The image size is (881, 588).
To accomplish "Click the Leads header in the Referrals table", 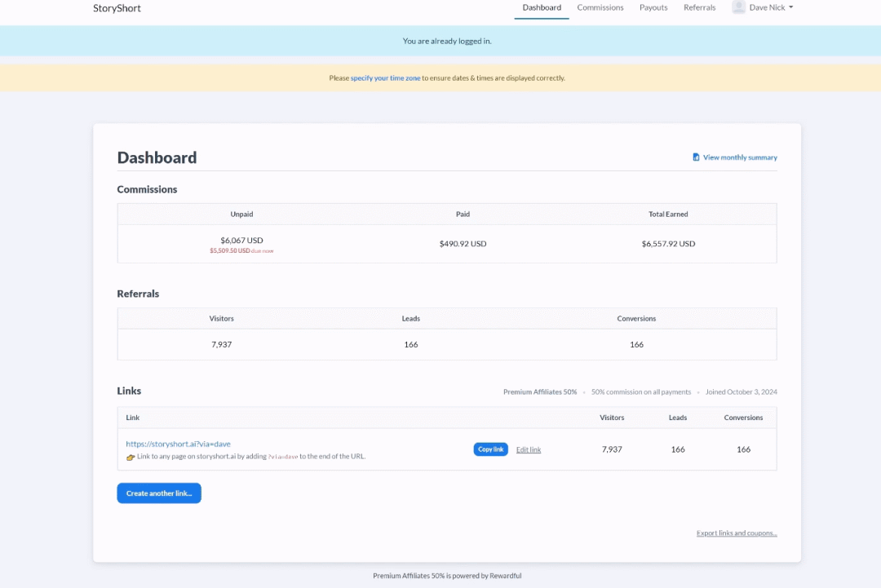I will tap(410, 318).
